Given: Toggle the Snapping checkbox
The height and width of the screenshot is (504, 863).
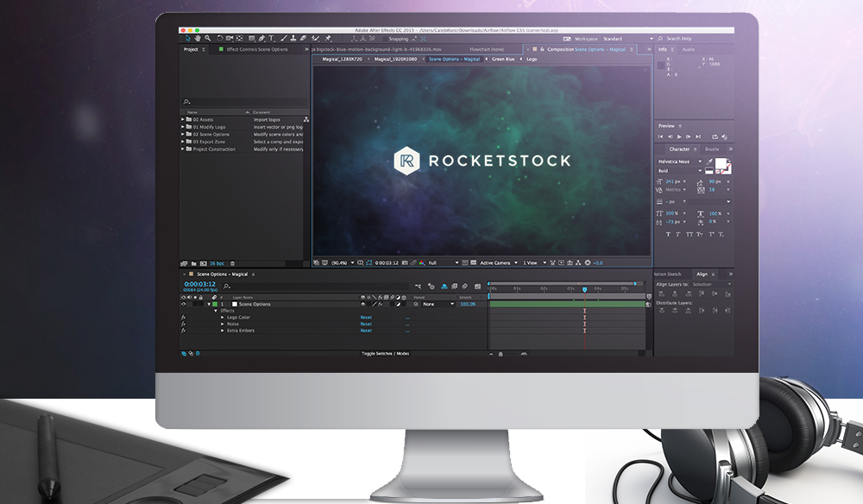Looking at the screenshot, I should (x=385, y=39).
